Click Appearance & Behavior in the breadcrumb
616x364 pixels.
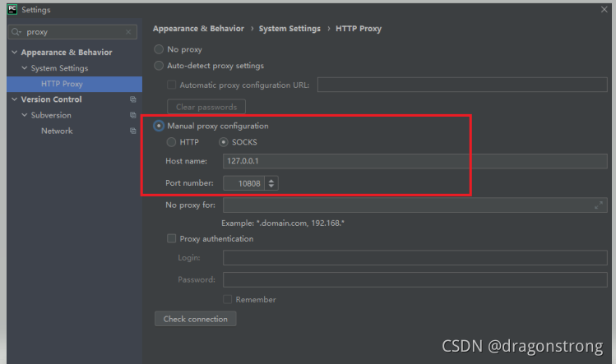198,28
